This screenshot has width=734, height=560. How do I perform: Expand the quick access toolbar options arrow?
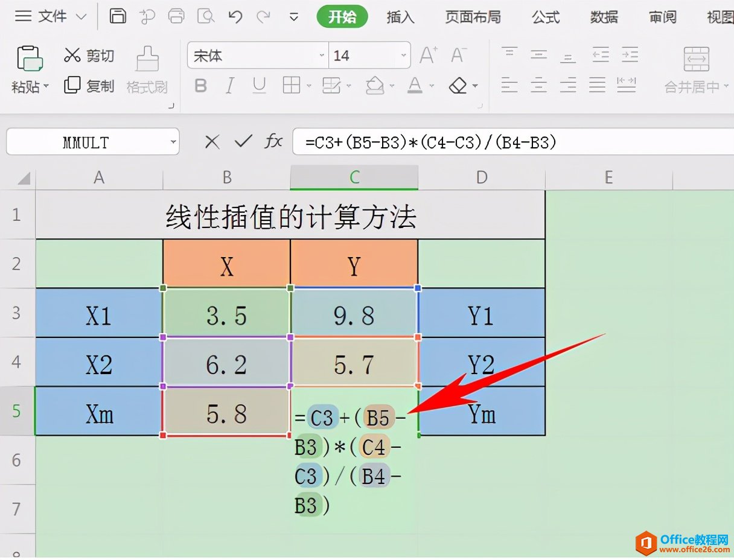294,17
